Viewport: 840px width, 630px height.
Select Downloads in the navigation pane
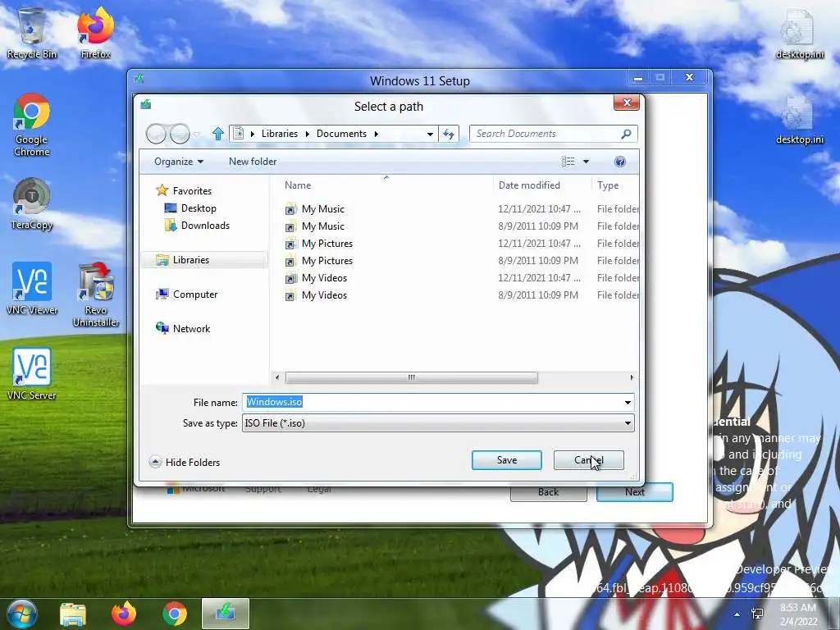(x=197, y=226)
